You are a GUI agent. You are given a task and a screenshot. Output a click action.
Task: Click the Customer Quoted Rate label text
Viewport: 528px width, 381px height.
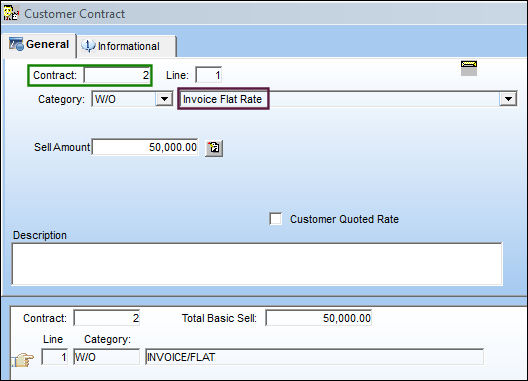(x=344, y=219)
